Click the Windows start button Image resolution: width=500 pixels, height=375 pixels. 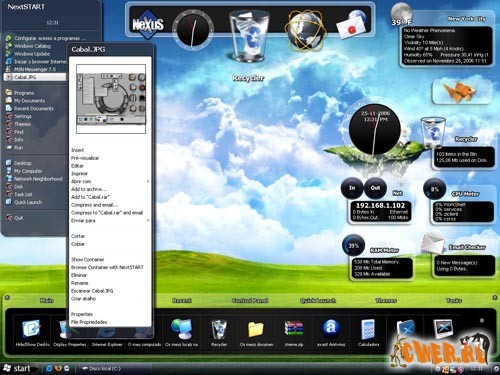coord(17,368)
